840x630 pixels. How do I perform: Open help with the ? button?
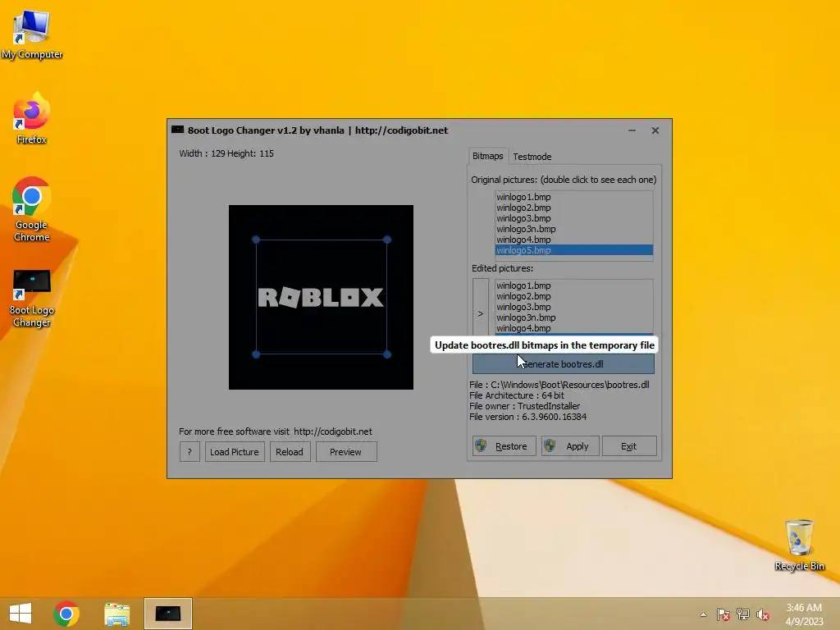click(189, 452)
